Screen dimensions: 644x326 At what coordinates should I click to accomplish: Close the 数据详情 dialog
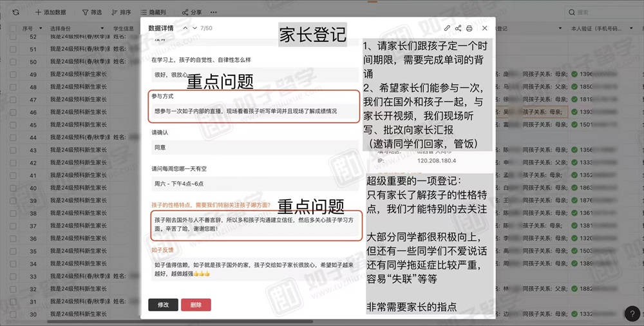pos(485,28)
